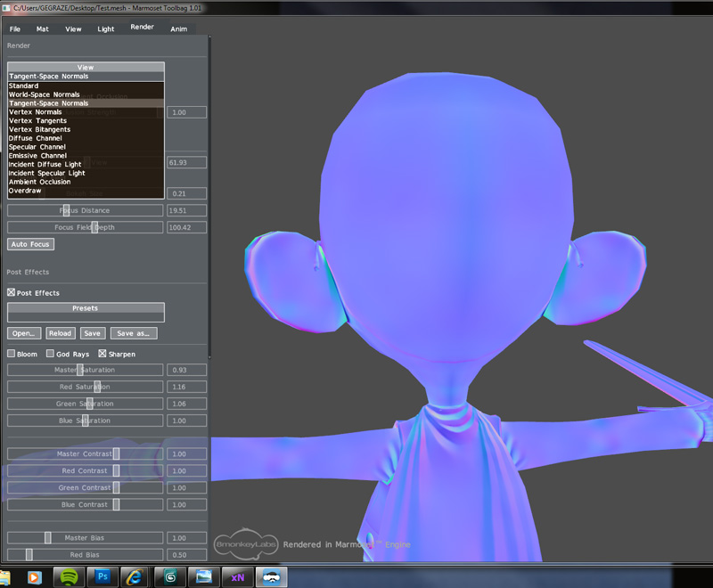The width and height of the screenshot is (713, 588).
Task: Click the window icon in the title bar
Action: (x=6, y=8)
